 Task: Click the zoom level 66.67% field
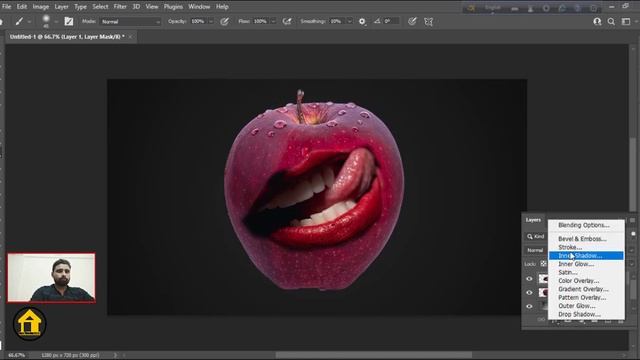pos(17,355)
